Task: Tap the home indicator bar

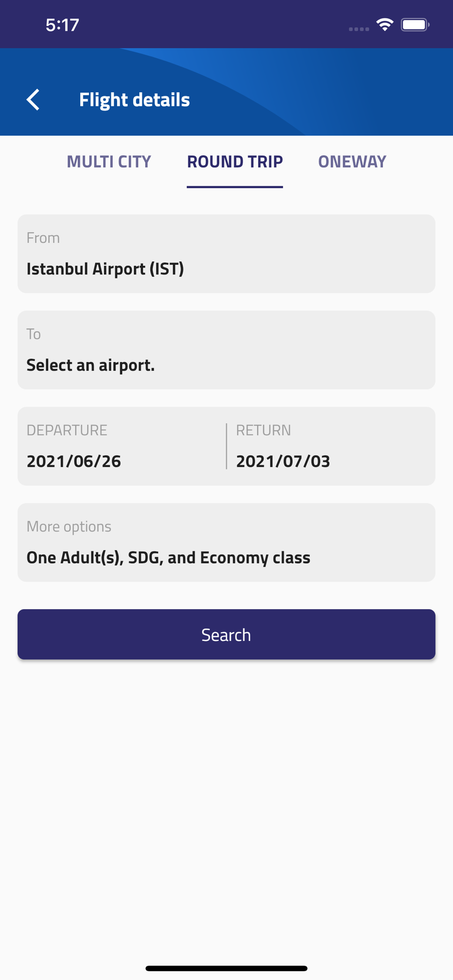Action: tap(226, 968)
